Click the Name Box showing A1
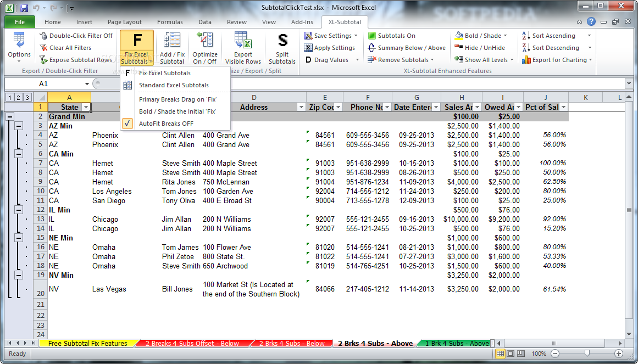 click(43, 84)
